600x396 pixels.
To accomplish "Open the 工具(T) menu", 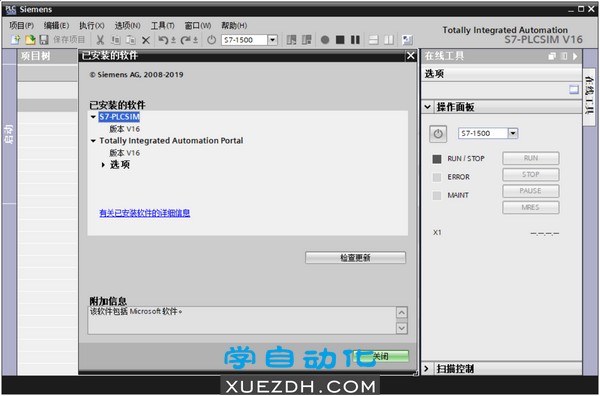I will [163, 26].
